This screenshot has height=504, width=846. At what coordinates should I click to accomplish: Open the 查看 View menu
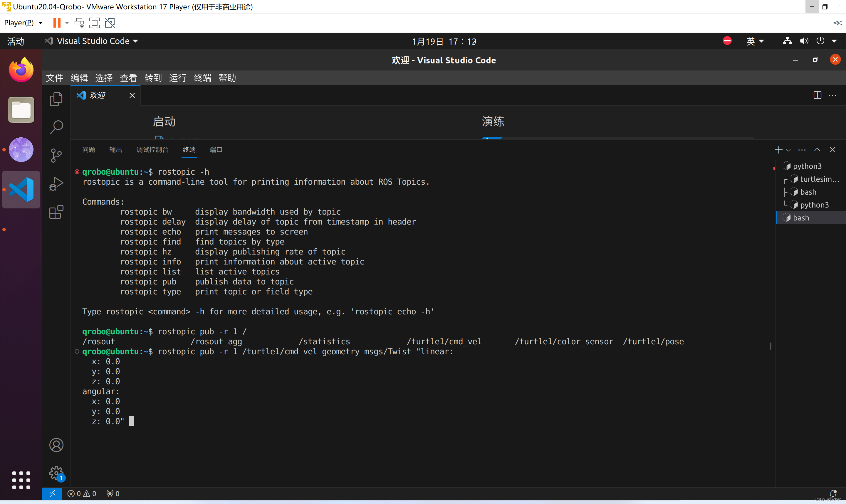coord(128,78)
